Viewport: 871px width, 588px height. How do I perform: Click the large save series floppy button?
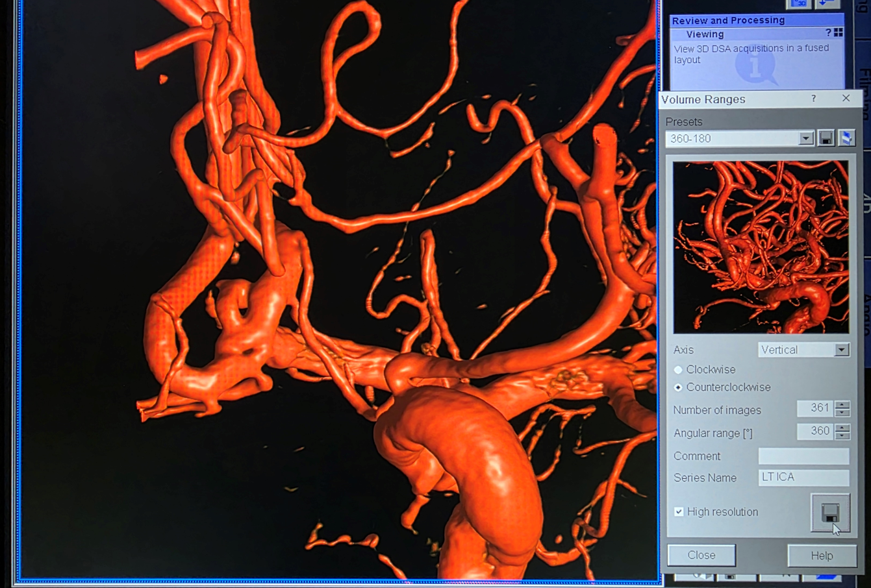coord(830,513)
